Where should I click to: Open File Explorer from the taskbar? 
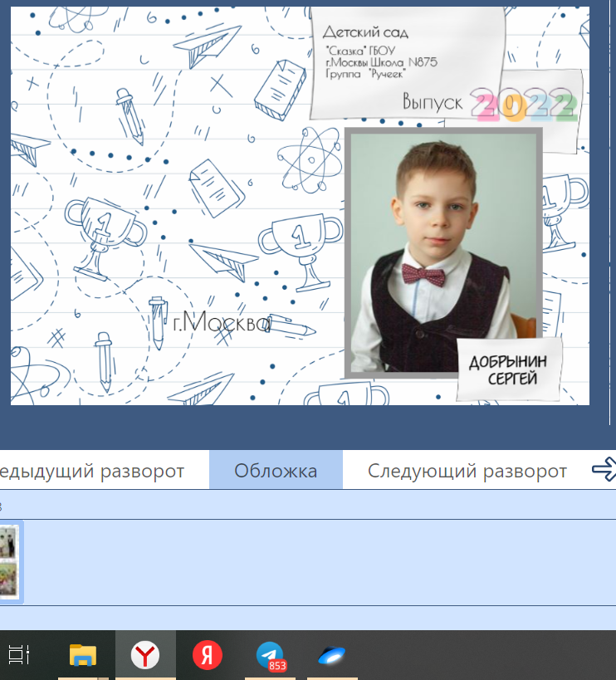82,655
